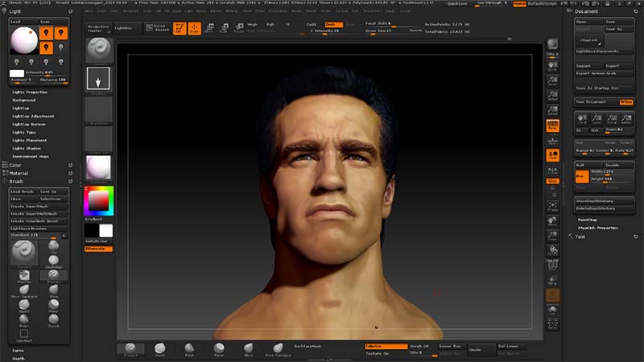This screenshot has width=644, height=362.
Task: Expand the Environment Maps section
Action: 31,156
